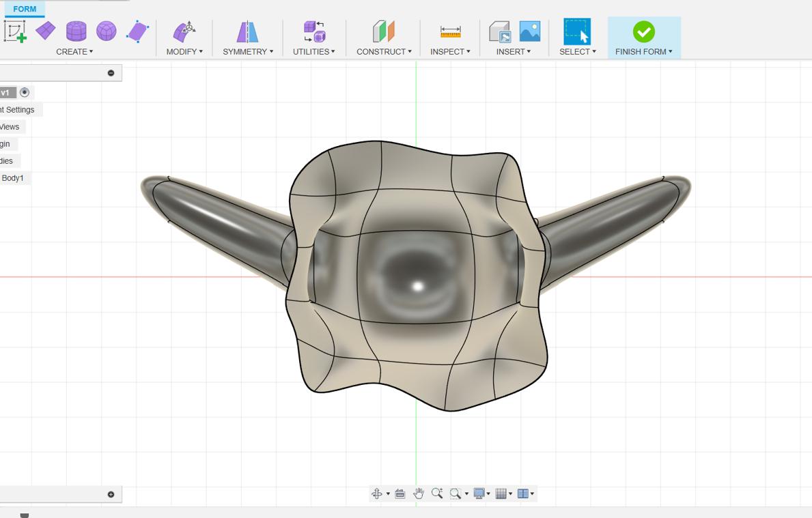Click the Grid and Snaps icon
The height and width of the screenshot is (518, 812).
[x=501, y=493]
